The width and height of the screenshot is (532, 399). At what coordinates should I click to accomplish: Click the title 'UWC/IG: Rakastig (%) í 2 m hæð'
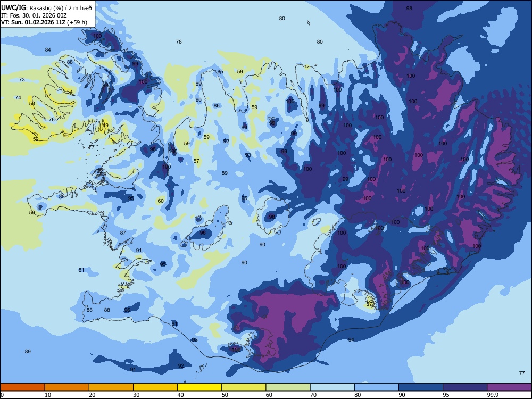46,7
